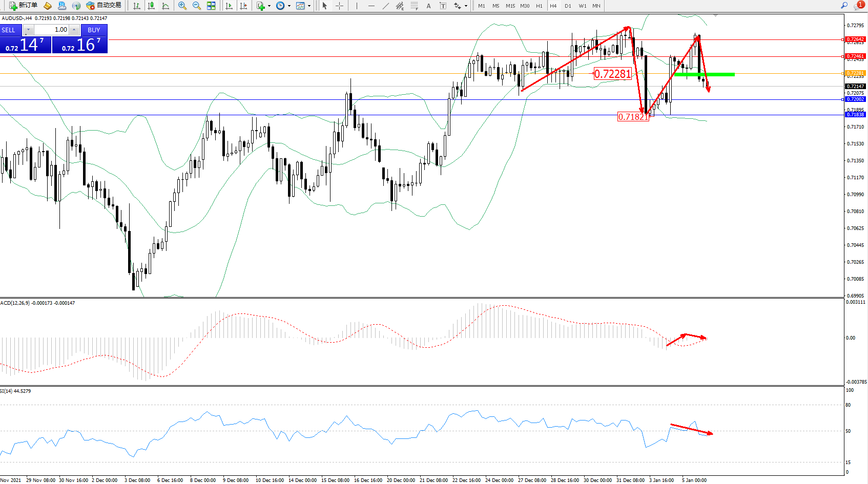
Task: Switch chart to candlestick display
Action: [151, 6]
